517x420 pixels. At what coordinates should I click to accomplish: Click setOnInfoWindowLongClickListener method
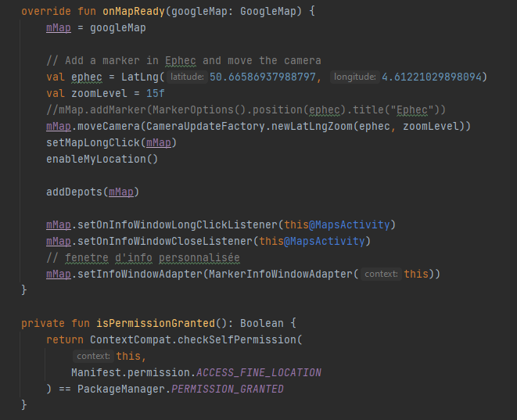(178, 225)
